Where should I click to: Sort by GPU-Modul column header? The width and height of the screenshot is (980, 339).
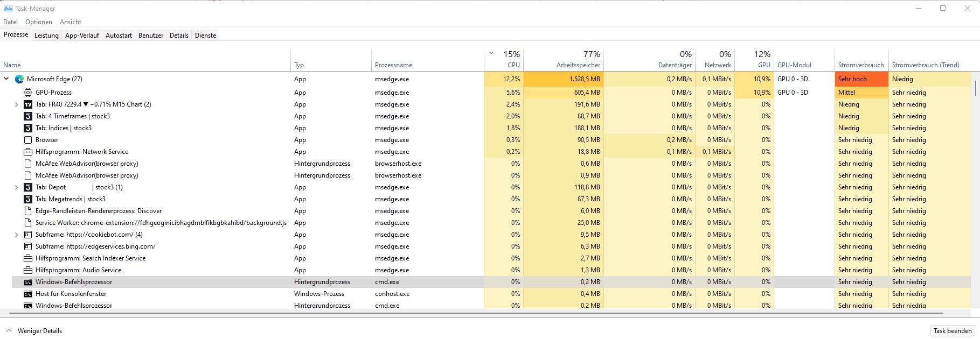coord(804,60)
